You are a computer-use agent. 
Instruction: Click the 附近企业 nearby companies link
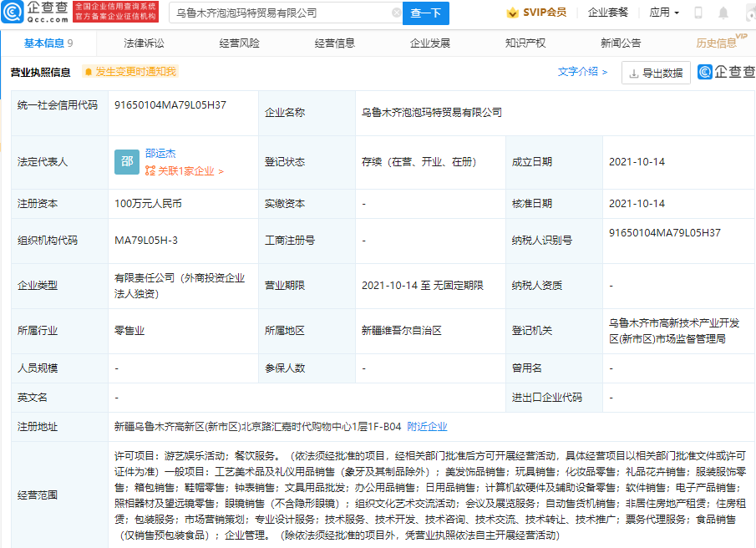pyautogui.click(x=427, y=427)
